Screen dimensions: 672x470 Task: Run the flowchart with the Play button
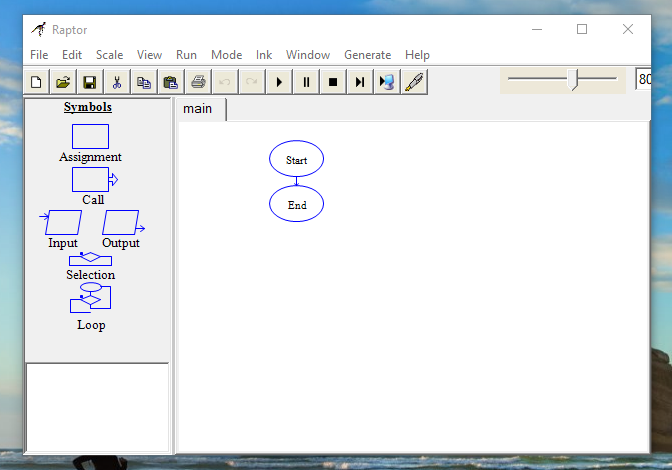pyautogui.click(x=279, y=82)
